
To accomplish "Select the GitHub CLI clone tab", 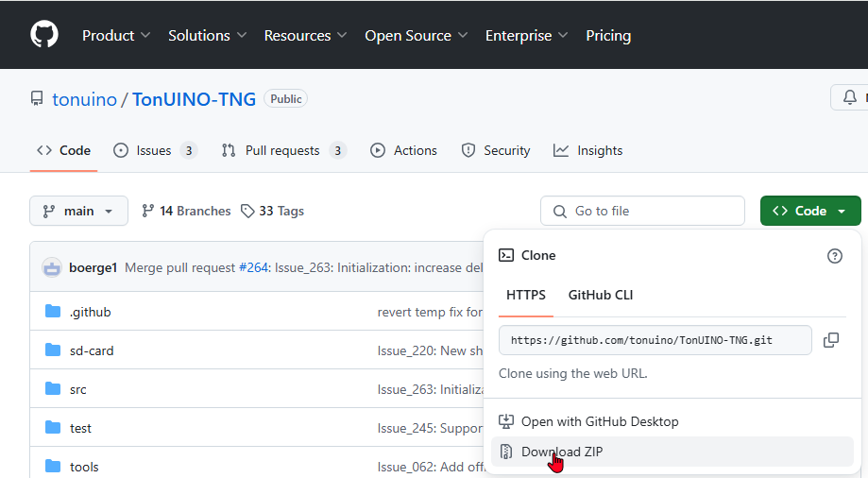I will click(x=601, y=296).
